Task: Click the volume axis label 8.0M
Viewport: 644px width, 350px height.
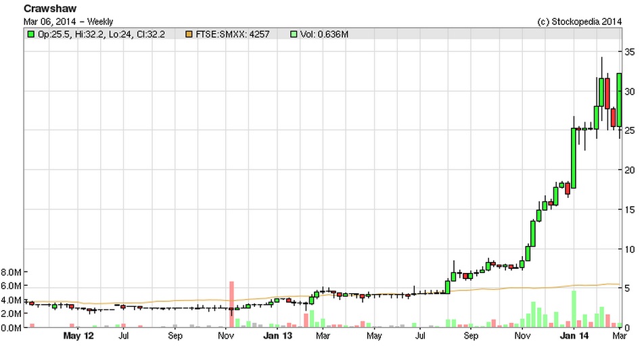Action: click(11, 272)
